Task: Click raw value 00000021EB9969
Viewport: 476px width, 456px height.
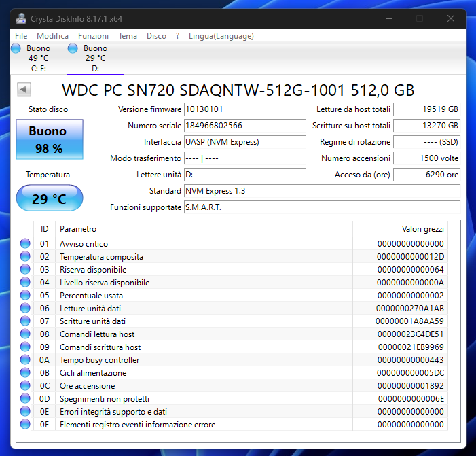Action: point(411,347)
